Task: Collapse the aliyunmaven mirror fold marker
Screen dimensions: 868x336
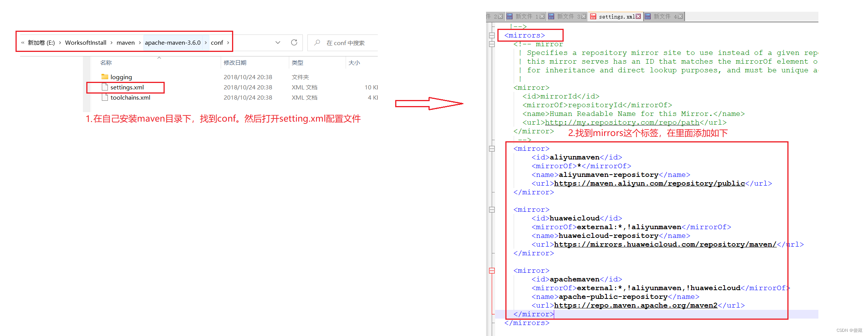Action: (x=492, y=148)
